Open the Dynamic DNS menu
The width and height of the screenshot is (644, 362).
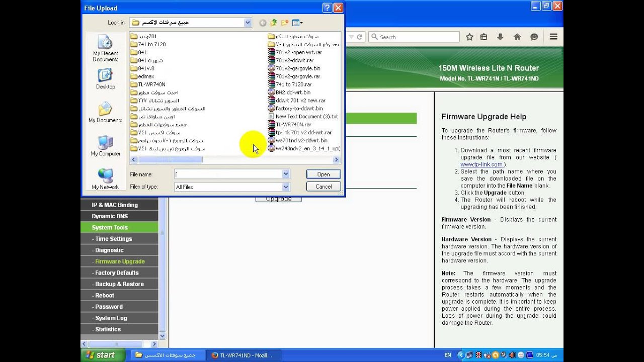pos(119,216)
